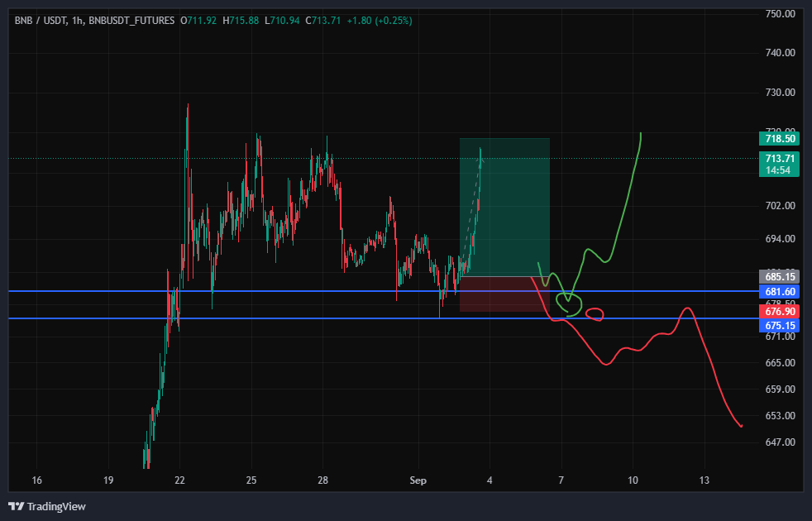Click the 659.00 price axis label

click(781, 389)
